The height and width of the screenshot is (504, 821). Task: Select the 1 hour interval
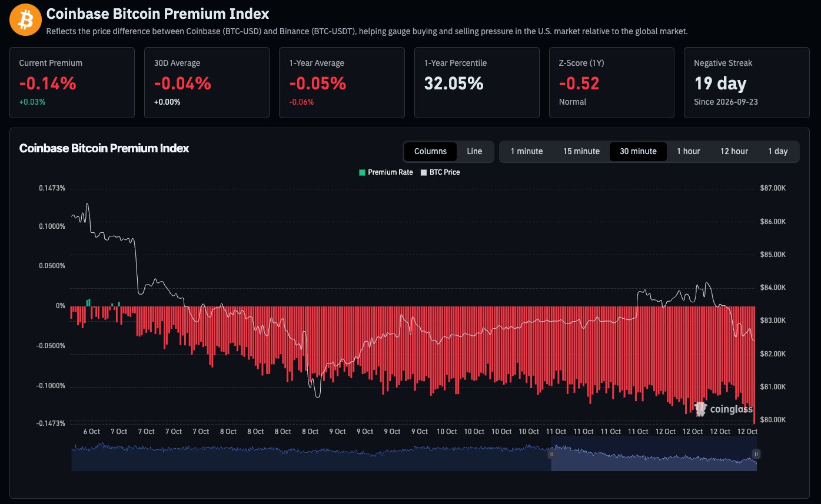pos(689,151)
